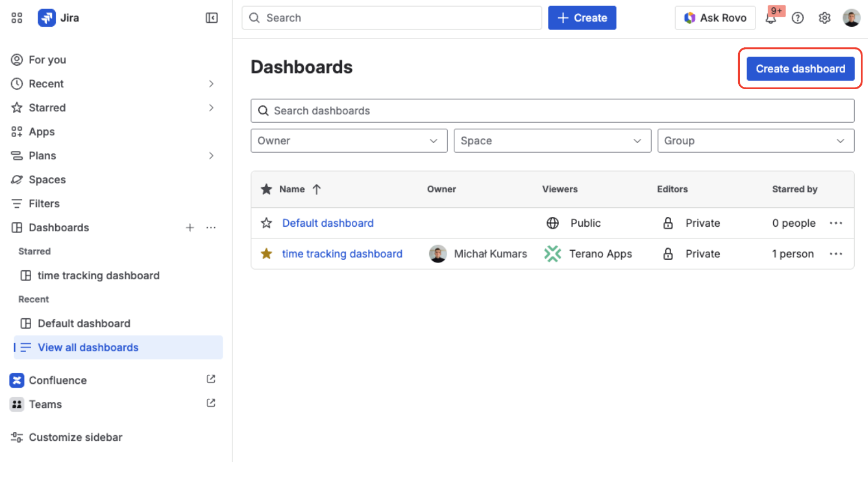The height and width of the screenshot is (477, 868).
Task: Collapse the sidebar with the panel icon
Action: pos(211,17)
